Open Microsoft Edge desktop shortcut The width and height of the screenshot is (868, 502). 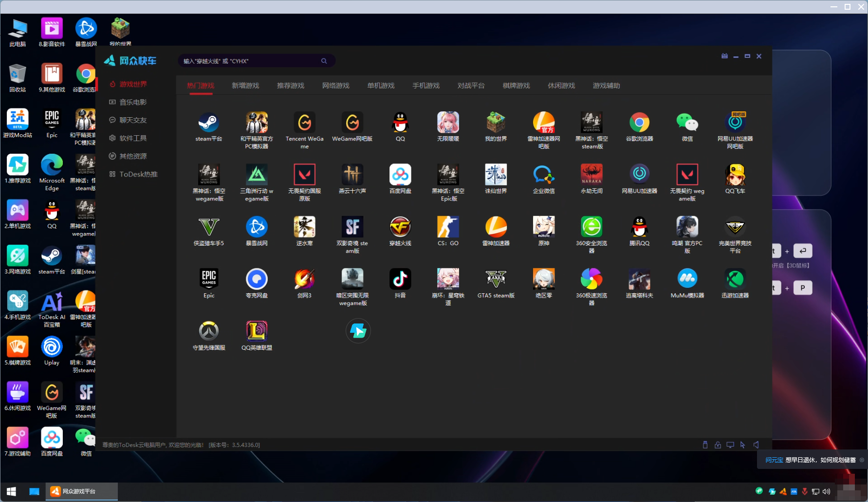52,172
